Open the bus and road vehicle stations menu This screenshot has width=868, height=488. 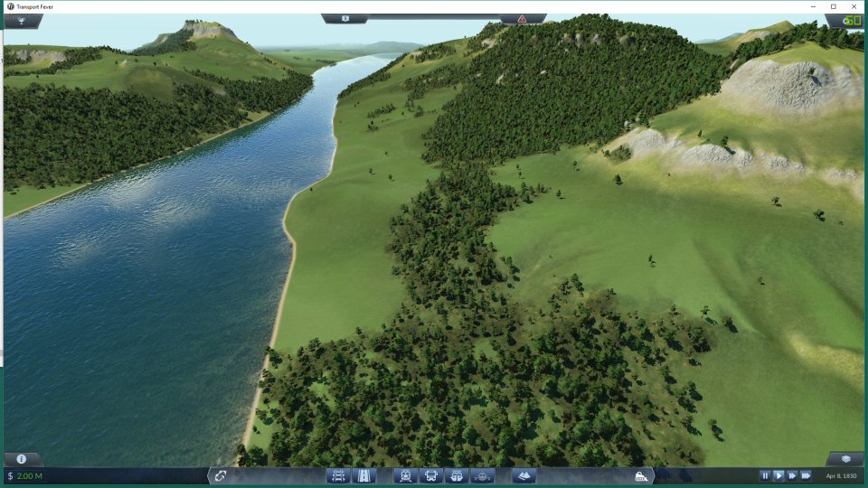[x=431, y=476]
